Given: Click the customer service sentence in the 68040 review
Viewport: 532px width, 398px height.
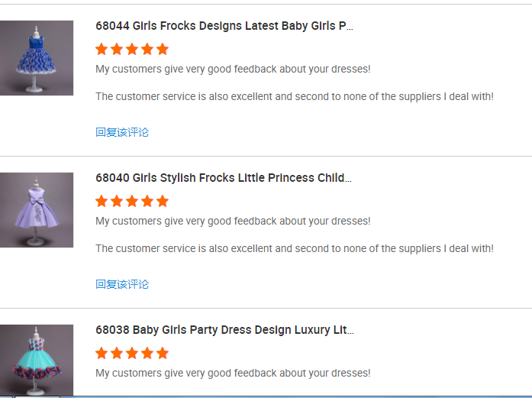Looking at the screenshot, I should click(295, 248).
